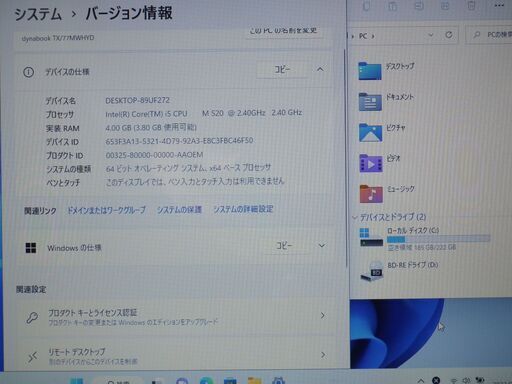Open the ドメインまたはワークグループ link
512x384 pixels.
106,210
